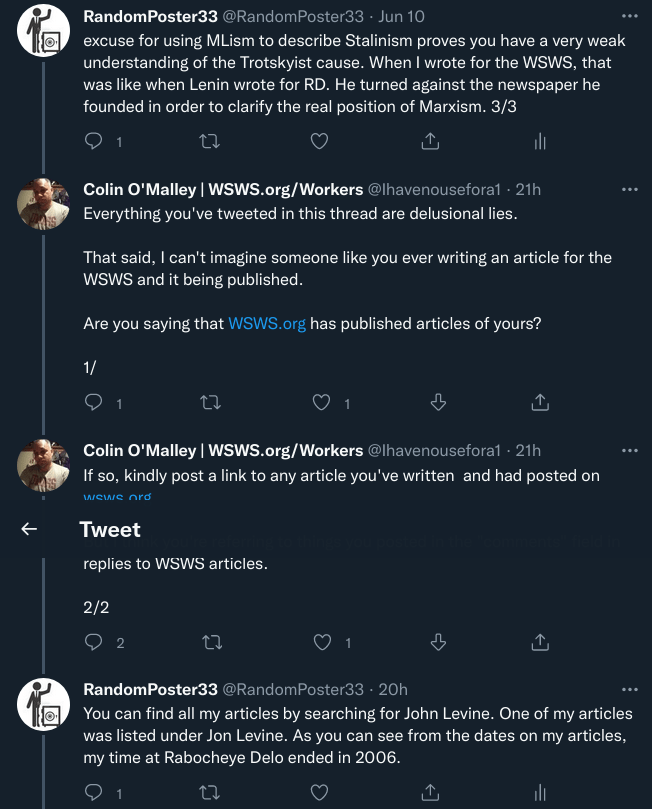
Task: Open Colin O'Malley's profile picture
Action: [x=43, y=205]
